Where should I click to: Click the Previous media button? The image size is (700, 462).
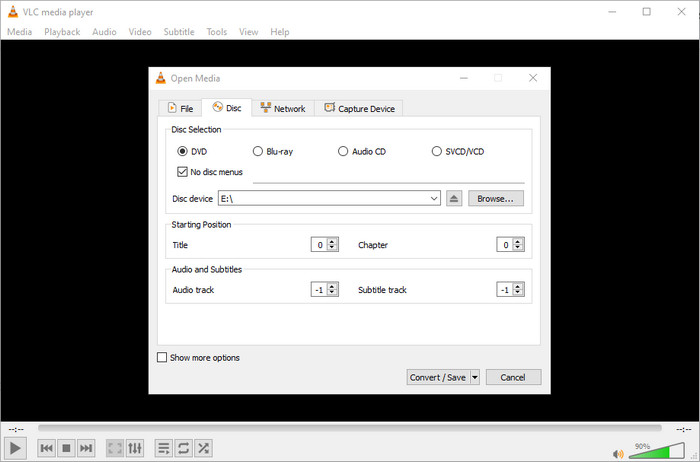[46, 448]
